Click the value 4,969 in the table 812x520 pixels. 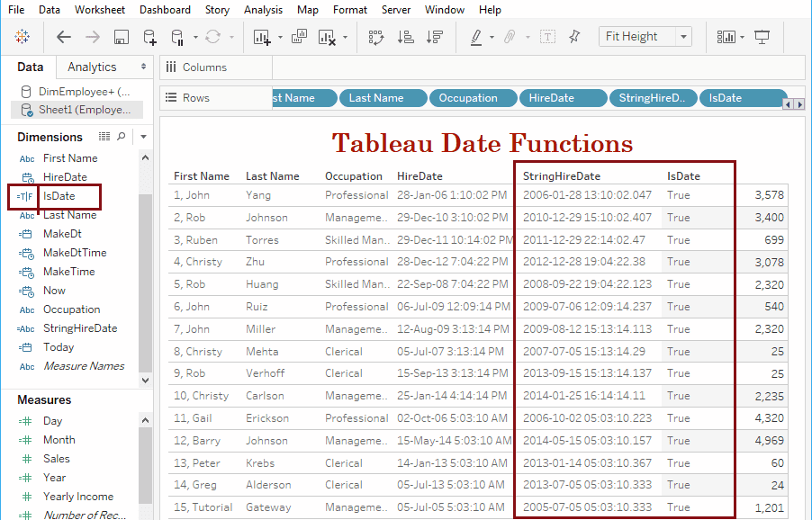pyautogui.click(x=769, y=440)
